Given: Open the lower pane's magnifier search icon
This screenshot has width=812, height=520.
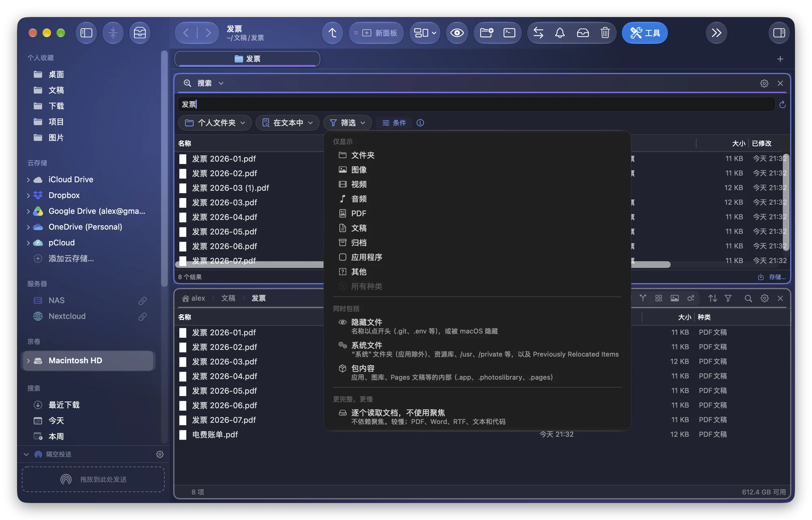Looking at the screenshot, I should tap(748, 298).
